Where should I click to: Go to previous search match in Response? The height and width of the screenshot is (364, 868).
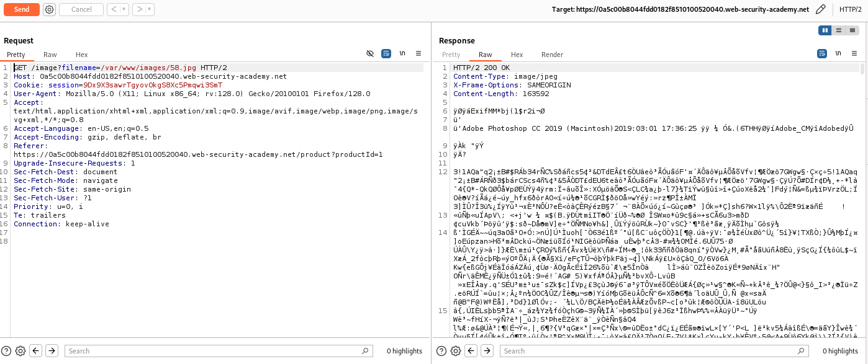click(x=471, y=351)
